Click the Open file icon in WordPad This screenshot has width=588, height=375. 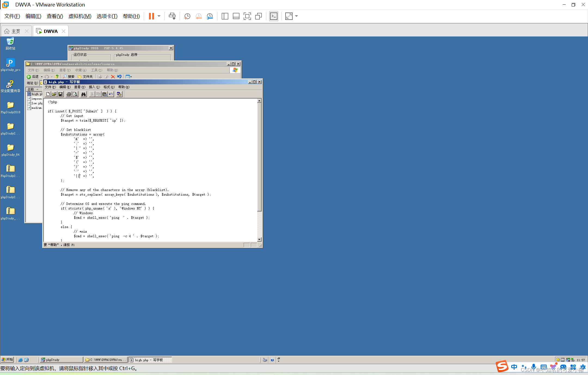[54, 94]
